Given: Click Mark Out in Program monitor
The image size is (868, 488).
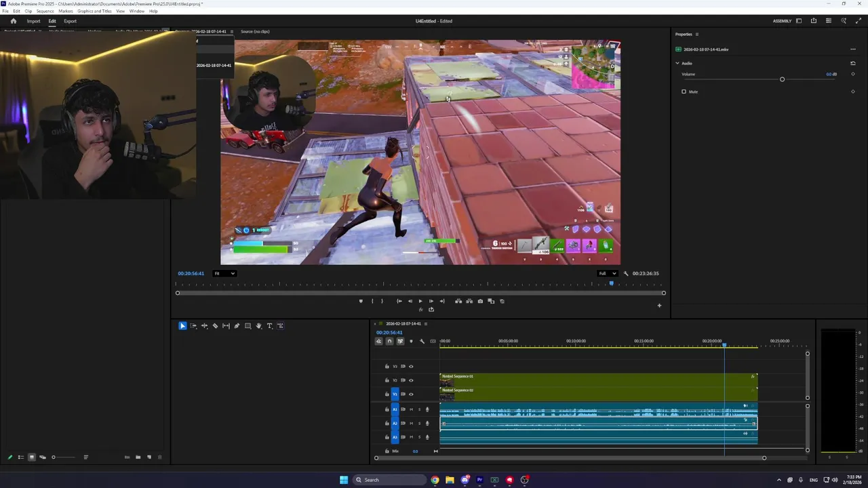Looking at the screenshot, I should [x=382, y=301].
